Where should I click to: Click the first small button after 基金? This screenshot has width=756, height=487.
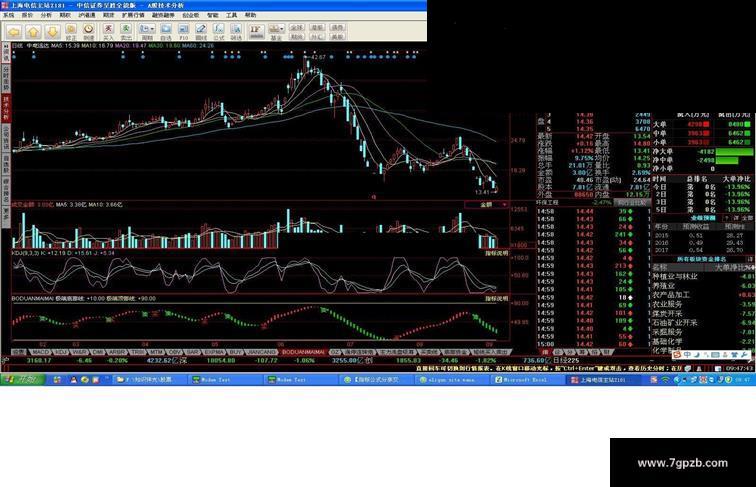(297, 27)
